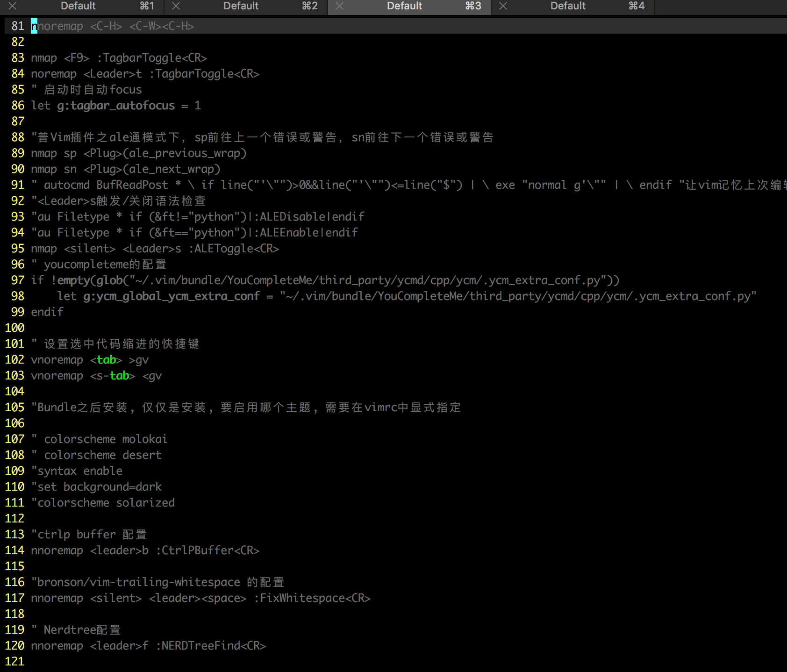The image size is (787, 672).
Task: Click 'colorscheme desert' comment on line 108
Action: (x=96, y=455)
